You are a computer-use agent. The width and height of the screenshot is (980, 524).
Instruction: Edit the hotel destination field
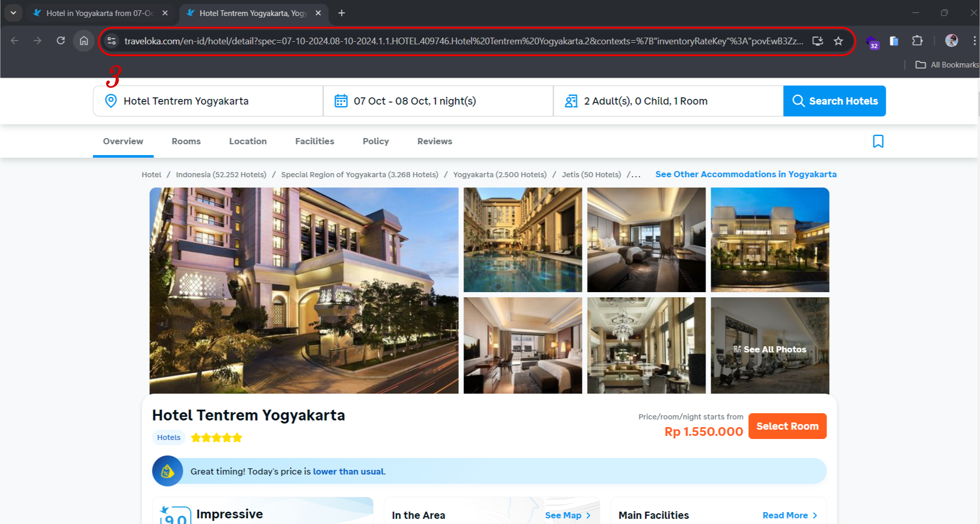point(208,101)
